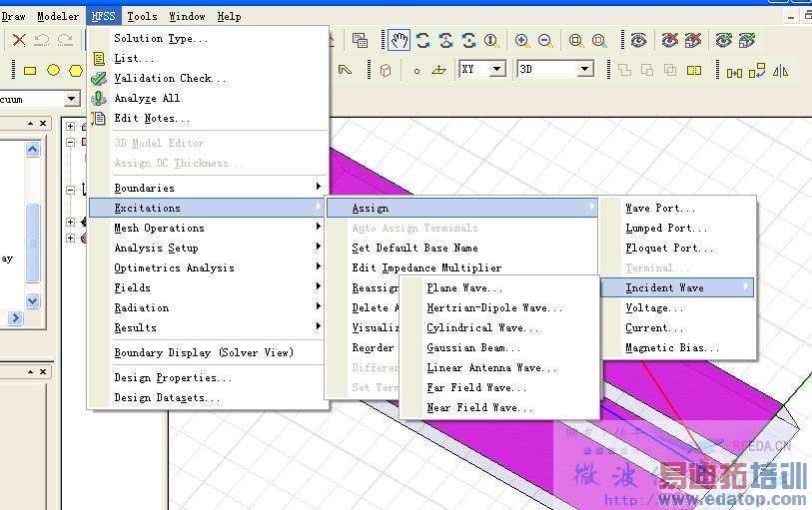Expand the Radiation submenu

click(209, 307)
